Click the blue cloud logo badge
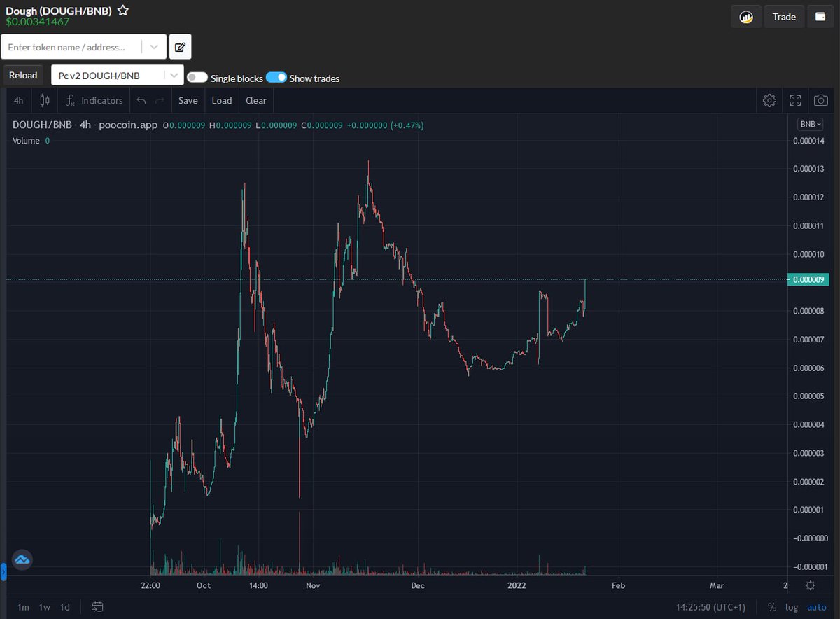The width and height of the screenshot is (840, 619). click(22, 559)
